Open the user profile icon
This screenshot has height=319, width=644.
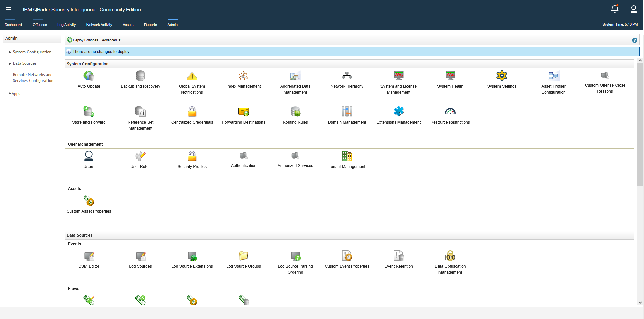[x=633, y=9]
